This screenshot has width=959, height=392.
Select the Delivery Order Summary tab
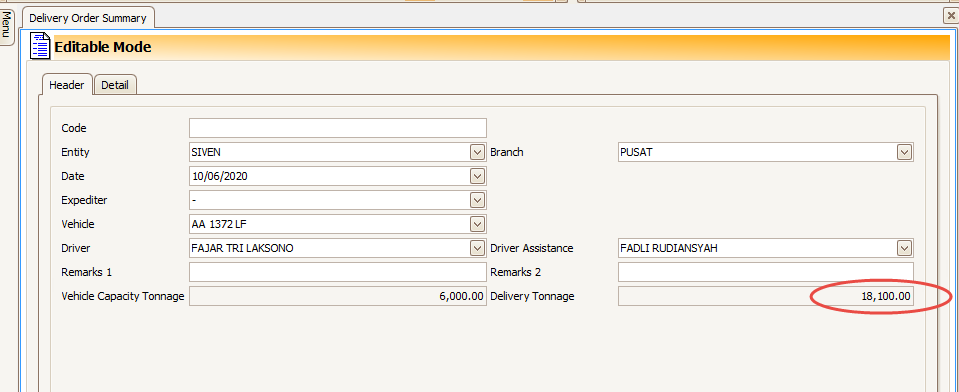coord(88,18)
